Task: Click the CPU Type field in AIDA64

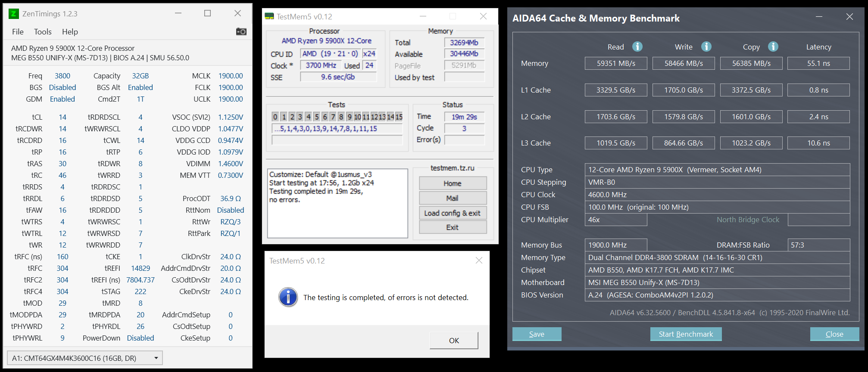Action: coord(717,170)
